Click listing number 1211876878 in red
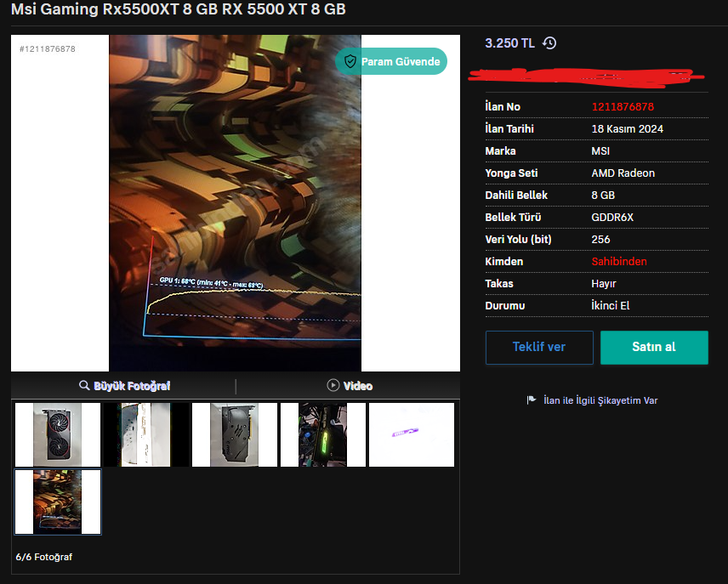The height and width of the screenshot is (584, 728). (x=623, y=107)
